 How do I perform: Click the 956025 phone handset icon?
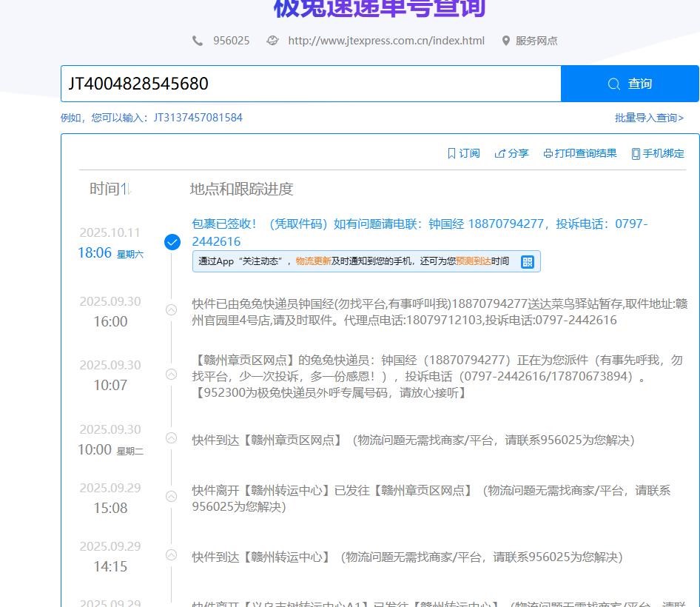click(x=198, y=41)
